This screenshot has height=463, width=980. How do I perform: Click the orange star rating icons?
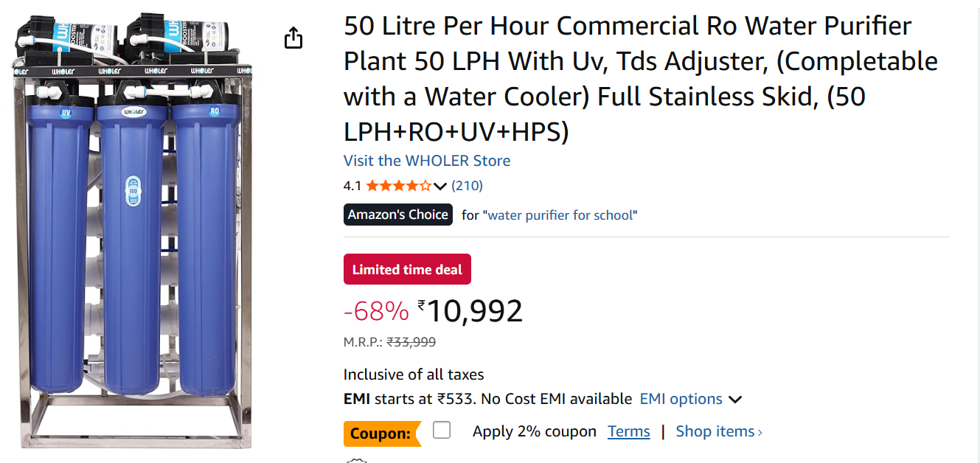pyautogui.click(x=398, y=186)
